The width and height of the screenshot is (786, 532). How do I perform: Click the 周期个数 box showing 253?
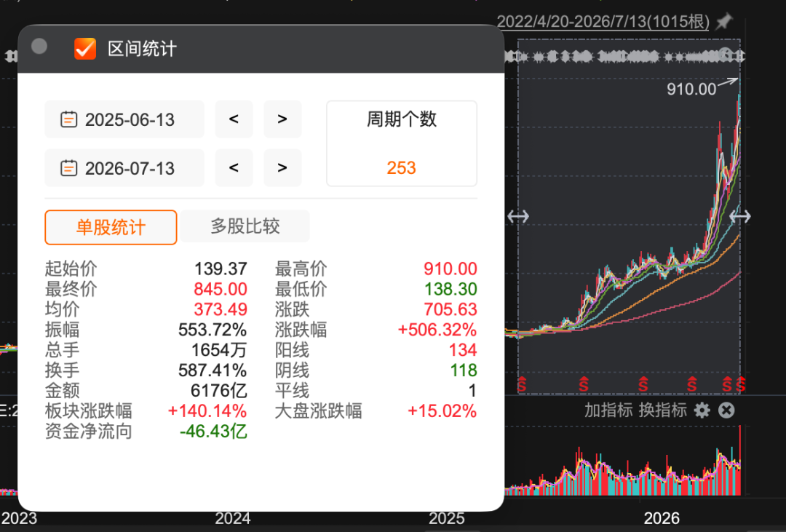pos(402,143)
